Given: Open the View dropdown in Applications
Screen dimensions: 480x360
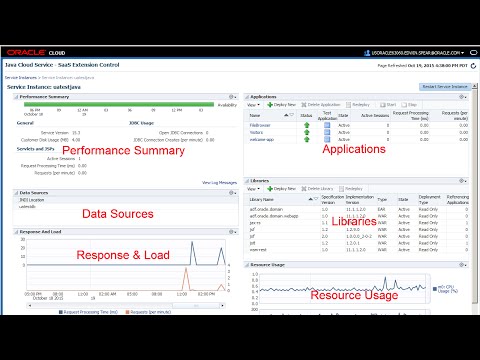Looking at the screenshot, I should tap(253, 105).
